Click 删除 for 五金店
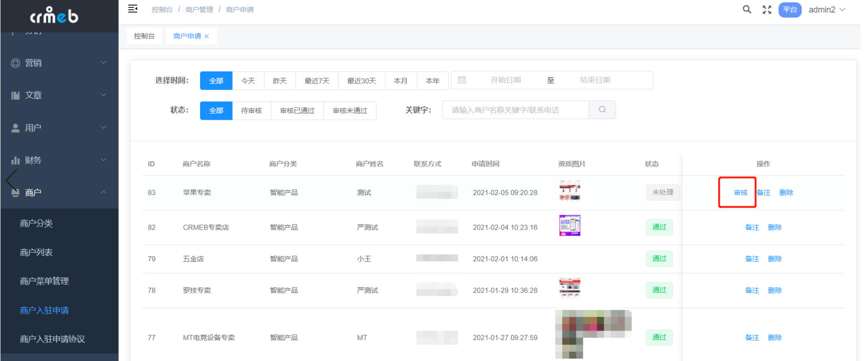This screenshot has width=868, height=361. coord(775,259)
